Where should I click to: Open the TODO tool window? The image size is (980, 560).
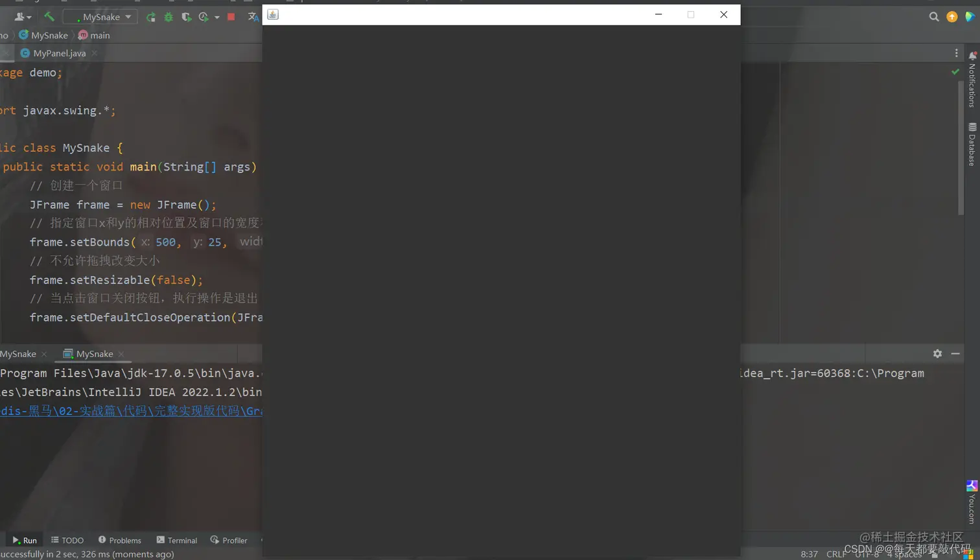click(x=67, y=540)
